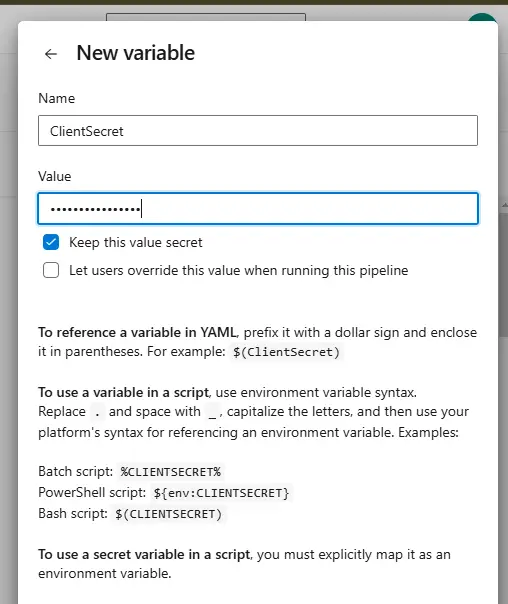The height and width of the screenshot is (604, 508).
Task: Click the vertical scrollbar thumb on the right
Action: tap(503, 273)
